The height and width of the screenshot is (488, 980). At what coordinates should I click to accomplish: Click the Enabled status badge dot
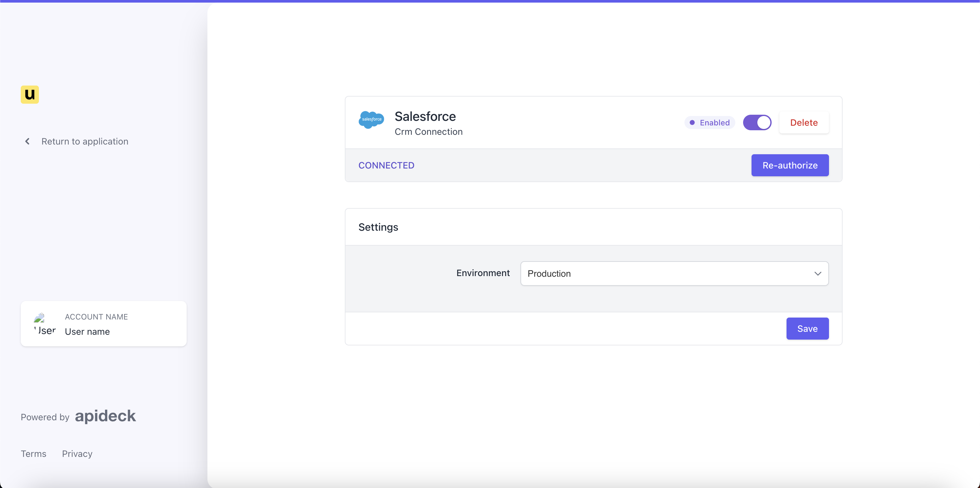[692, 122]
